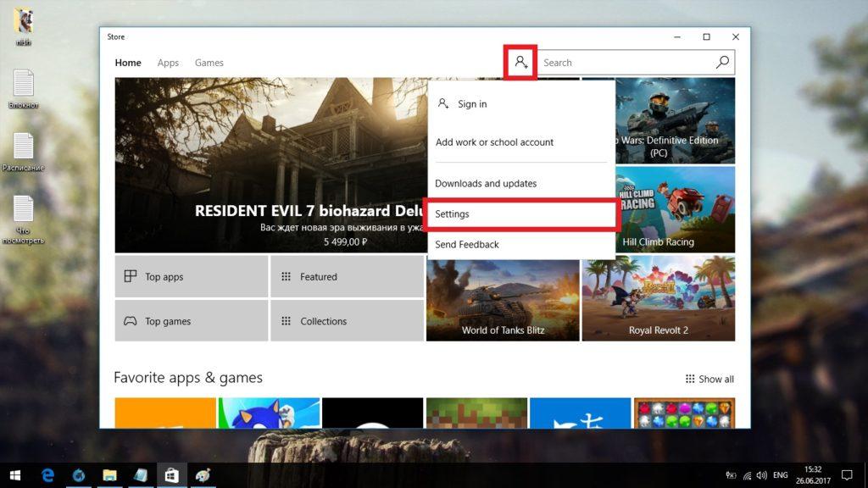Open the Hill Climb Racing tile

click(x=675, y=210)
